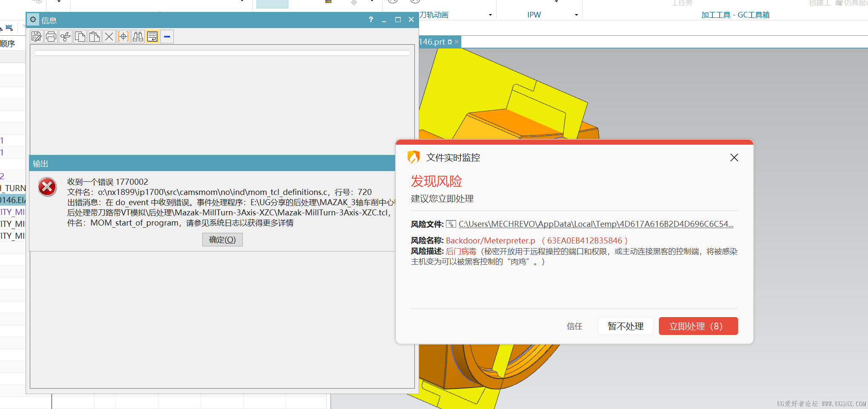Screen dimensions: 868x409
Task: Select the Cut scissors icon
Action: click(x=66, y=37)
